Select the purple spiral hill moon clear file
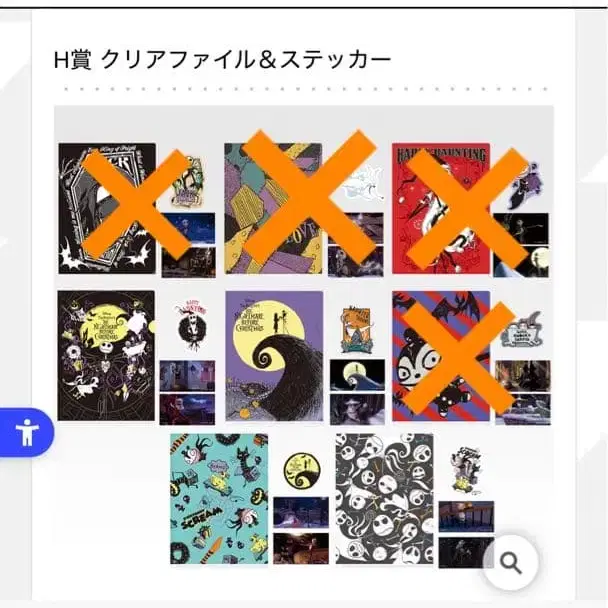 274,356
